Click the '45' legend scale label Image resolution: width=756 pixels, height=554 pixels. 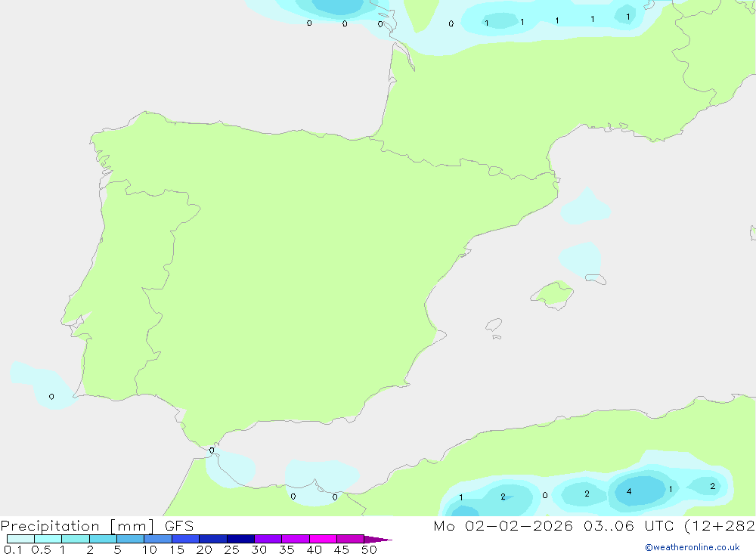click(x=342, y=549)
